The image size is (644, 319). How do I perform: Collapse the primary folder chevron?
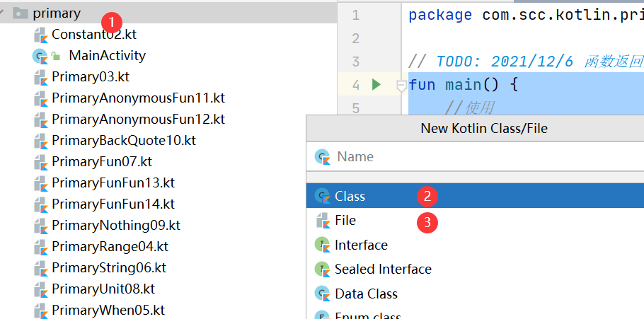(2, 13)
